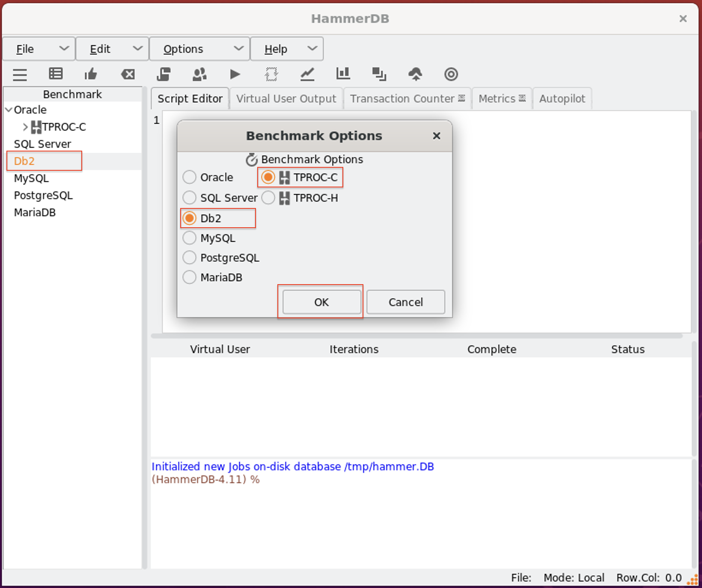Select the Db2 radio button

pyautogui.click(x=189, y=218)
